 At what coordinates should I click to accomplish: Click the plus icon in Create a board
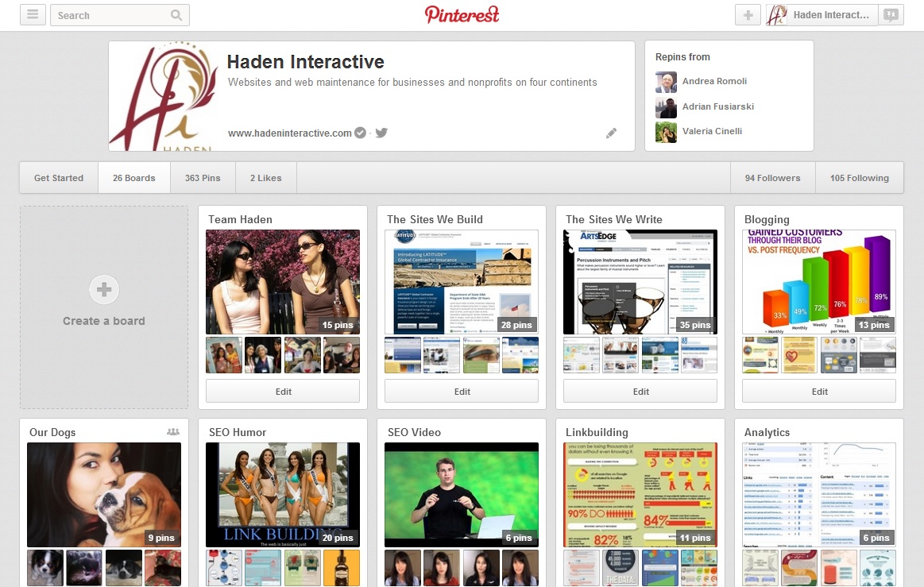104,289
